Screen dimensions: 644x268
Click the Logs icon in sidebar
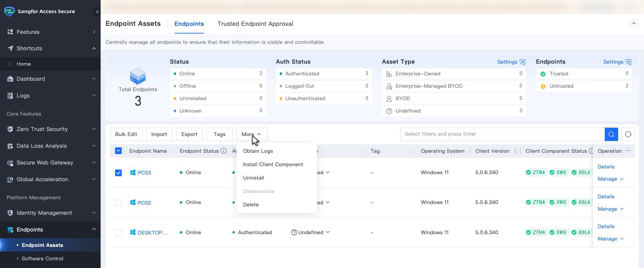10,95
